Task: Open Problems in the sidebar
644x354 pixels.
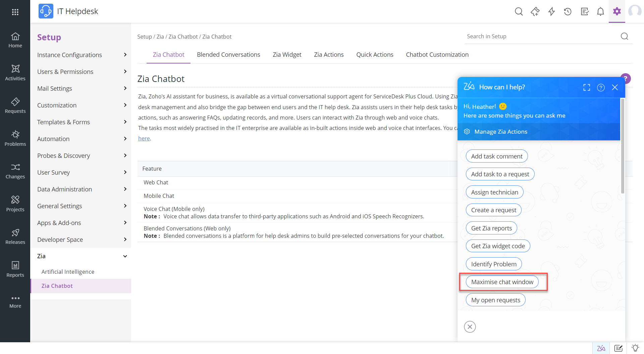Action: 15,138
